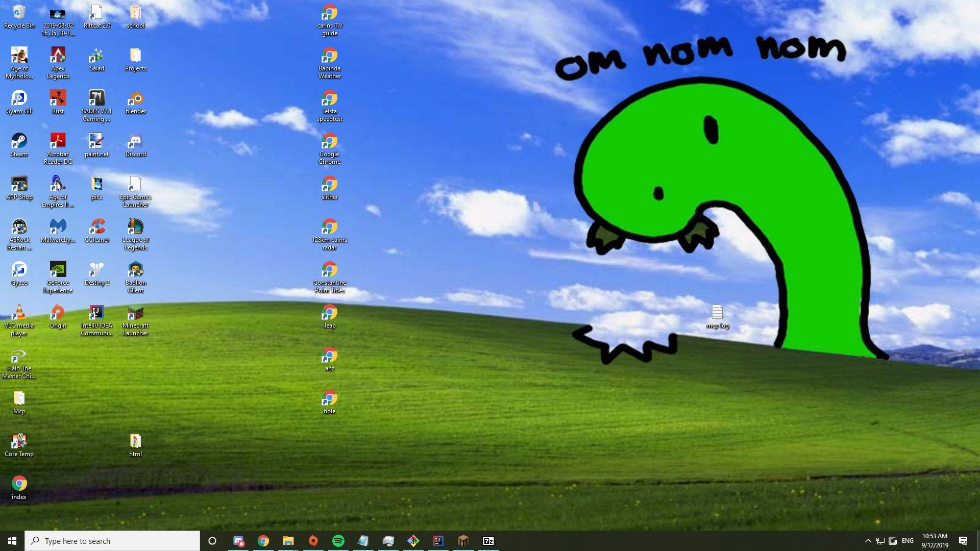Click the taskbar search box

112,541
